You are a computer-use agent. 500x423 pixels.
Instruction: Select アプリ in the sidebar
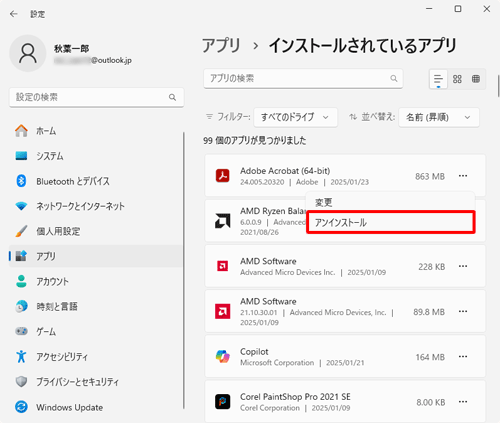point(95,256)
